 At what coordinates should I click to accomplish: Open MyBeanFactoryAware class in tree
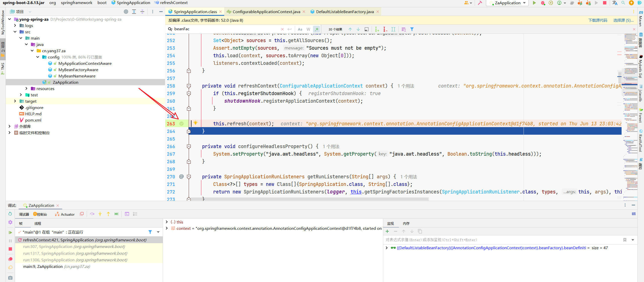[78, 70]
